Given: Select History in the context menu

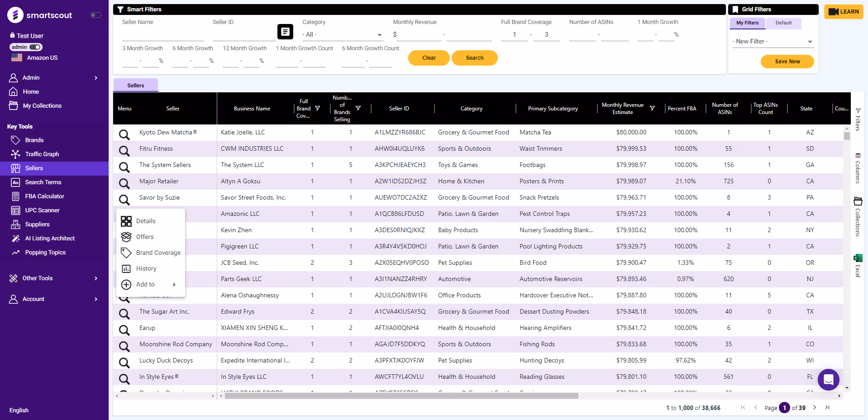Looking at the screenshot, I should pyautogui.click(x=151, y=268).
